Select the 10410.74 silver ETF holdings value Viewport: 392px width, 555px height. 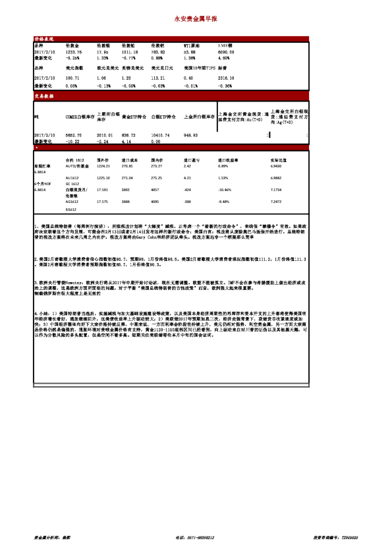[160, 135]
